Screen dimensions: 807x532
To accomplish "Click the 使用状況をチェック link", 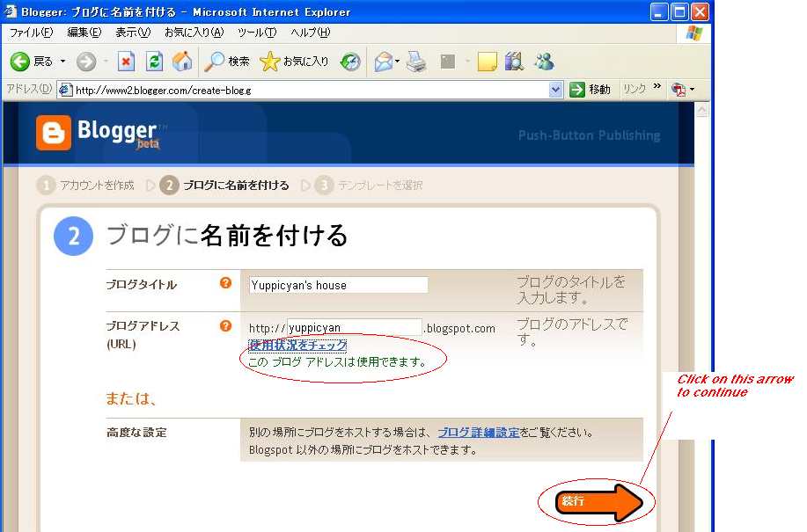I will [x=297, y=345].
